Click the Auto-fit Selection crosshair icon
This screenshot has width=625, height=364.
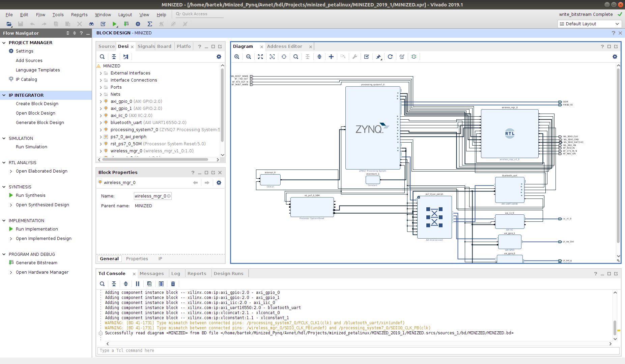(284, 57)
